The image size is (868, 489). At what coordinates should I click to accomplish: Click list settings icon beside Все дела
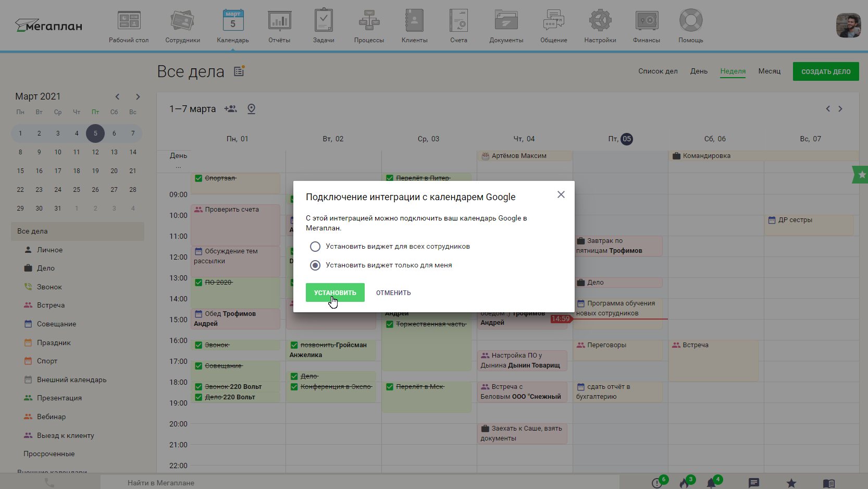239,71
